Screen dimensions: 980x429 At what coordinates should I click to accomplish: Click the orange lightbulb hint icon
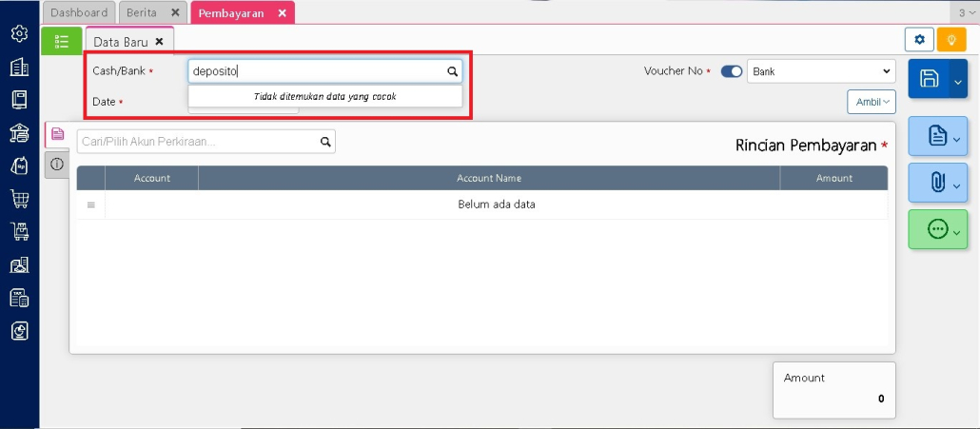click(x=950, y=39)
